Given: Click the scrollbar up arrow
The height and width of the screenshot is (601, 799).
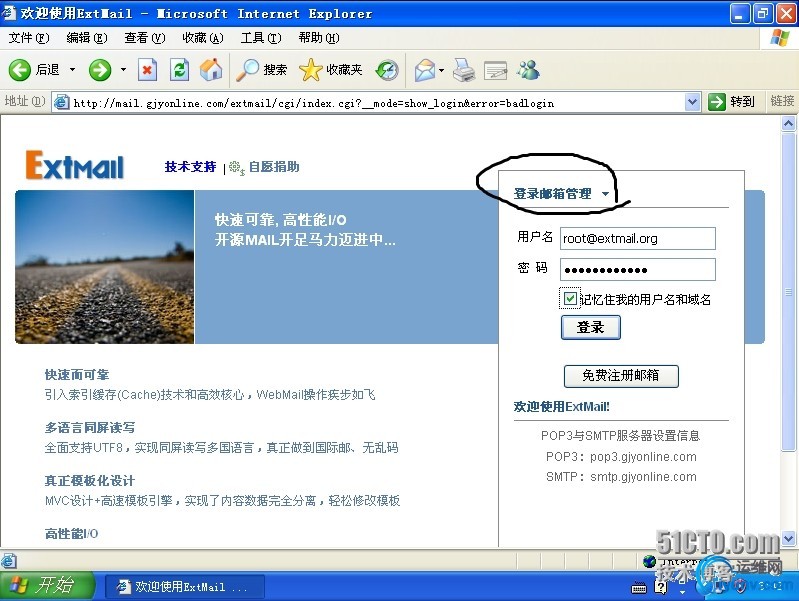Looking at the screenshot, I should tap(788, 123).
